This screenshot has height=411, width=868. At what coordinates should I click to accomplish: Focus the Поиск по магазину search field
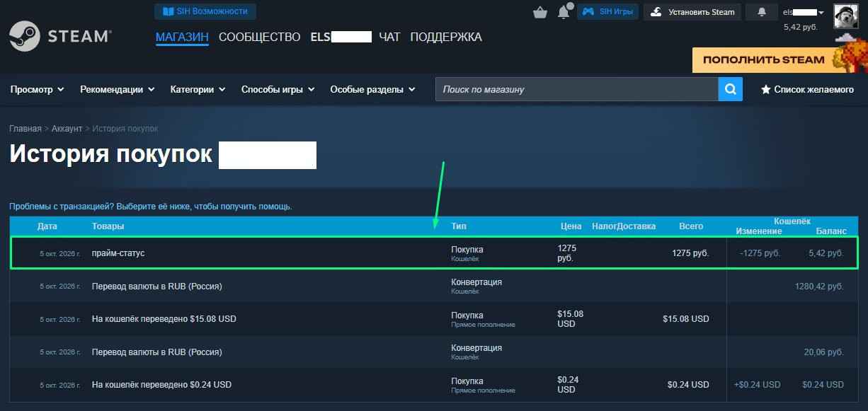point(577,89)
